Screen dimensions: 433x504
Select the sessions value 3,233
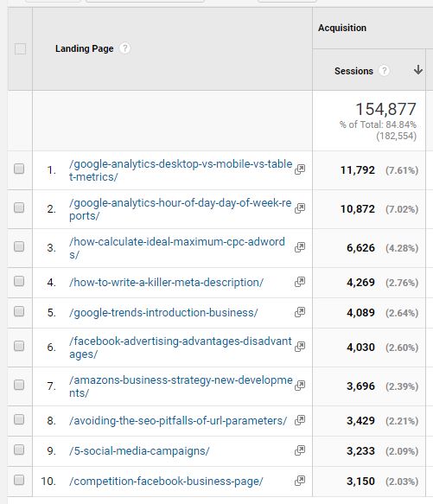point(360,451)
